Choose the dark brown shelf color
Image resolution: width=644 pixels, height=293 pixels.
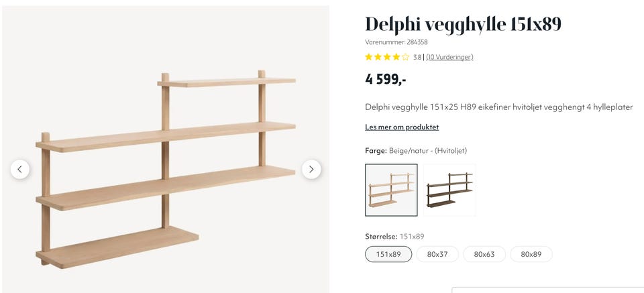click(449, 190)
